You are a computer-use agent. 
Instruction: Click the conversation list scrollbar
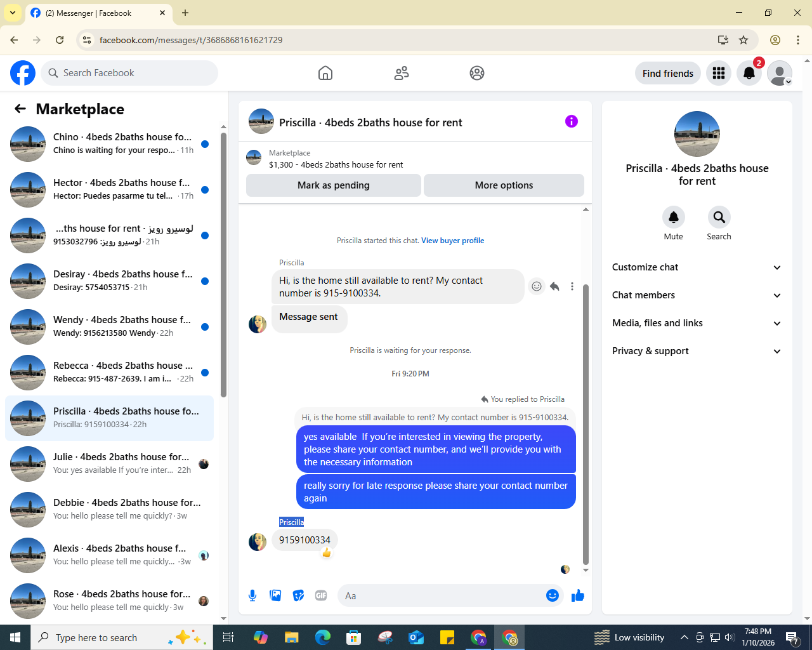(223, 265)
